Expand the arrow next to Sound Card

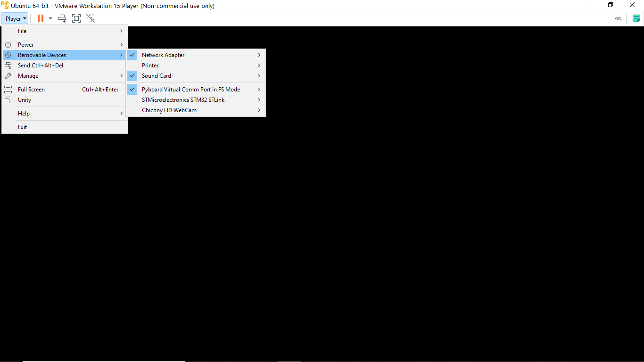pyautogui.click(x=259, y=76)
